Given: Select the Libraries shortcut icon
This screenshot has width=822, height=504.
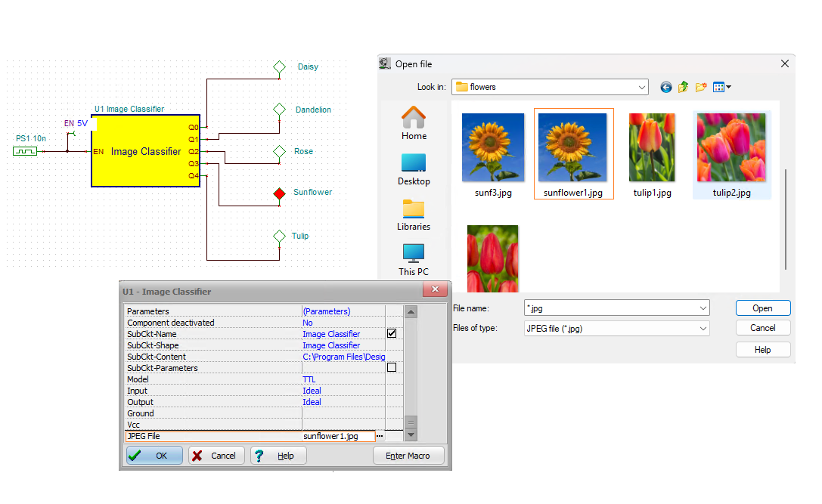Looking at the screenshot, I should (413, 210).
